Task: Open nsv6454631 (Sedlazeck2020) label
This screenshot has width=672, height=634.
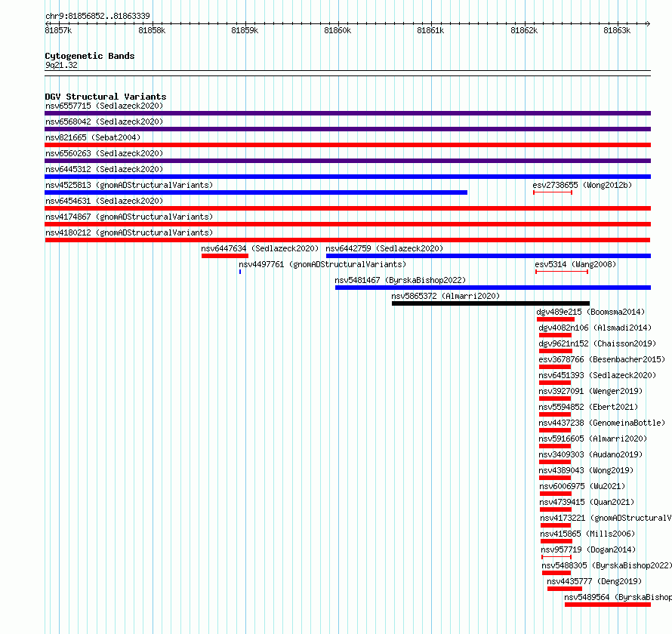Action: pyautogui.click(x=104, y=201)
